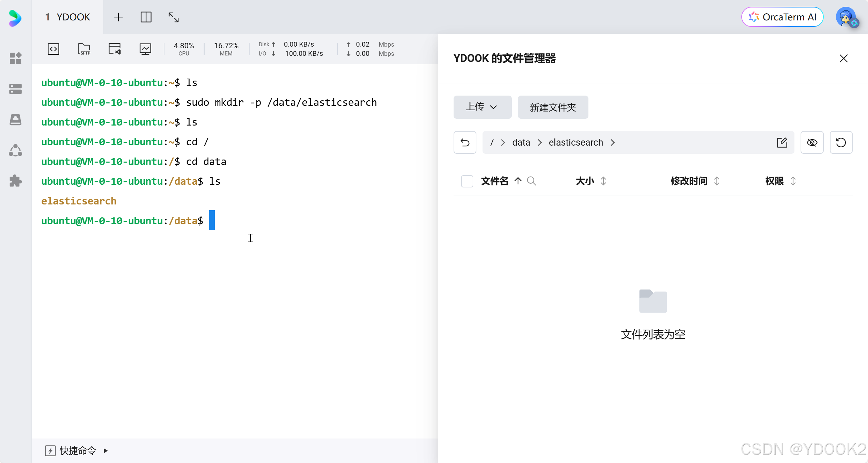This screenshot has width=868, height=463.
Task: Select the code editor icon in toolbar
Action: tap(53, 49)
